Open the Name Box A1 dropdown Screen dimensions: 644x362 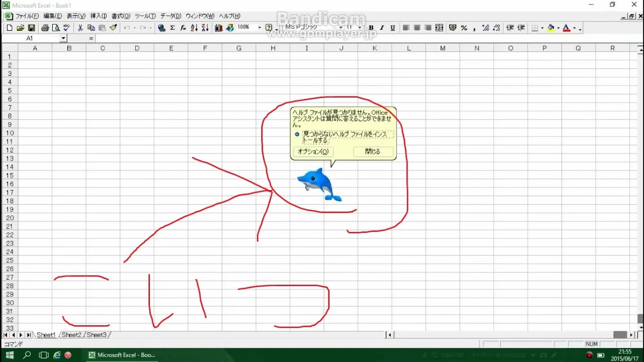[x=63, y=38]
